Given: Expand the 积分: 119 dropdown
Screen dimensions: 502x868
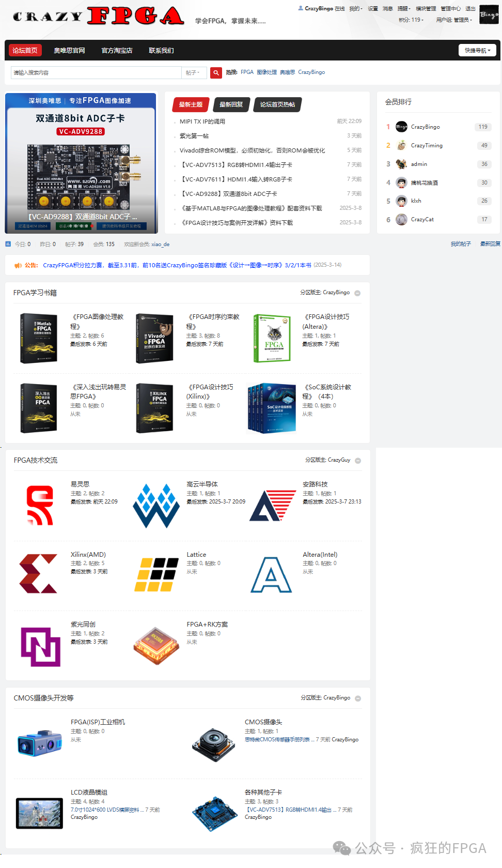Looking at the screenshot, I should coord(411,20).
